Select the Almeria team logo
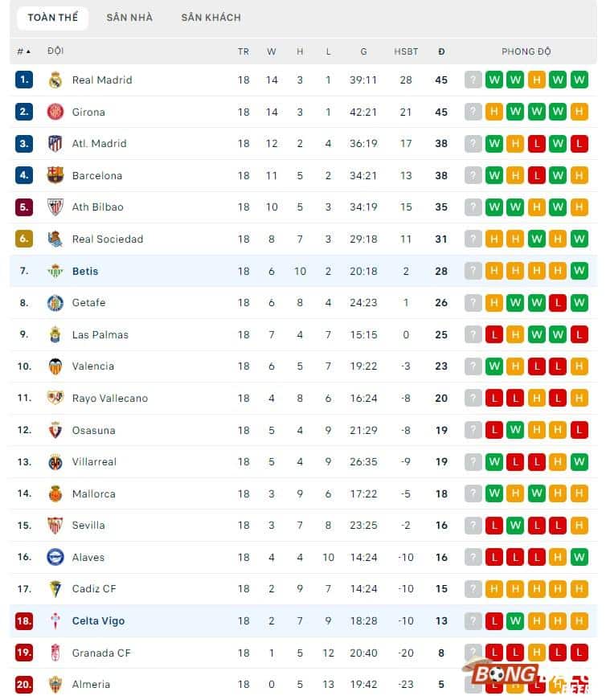606x700 pixels. tap(55, 684)
